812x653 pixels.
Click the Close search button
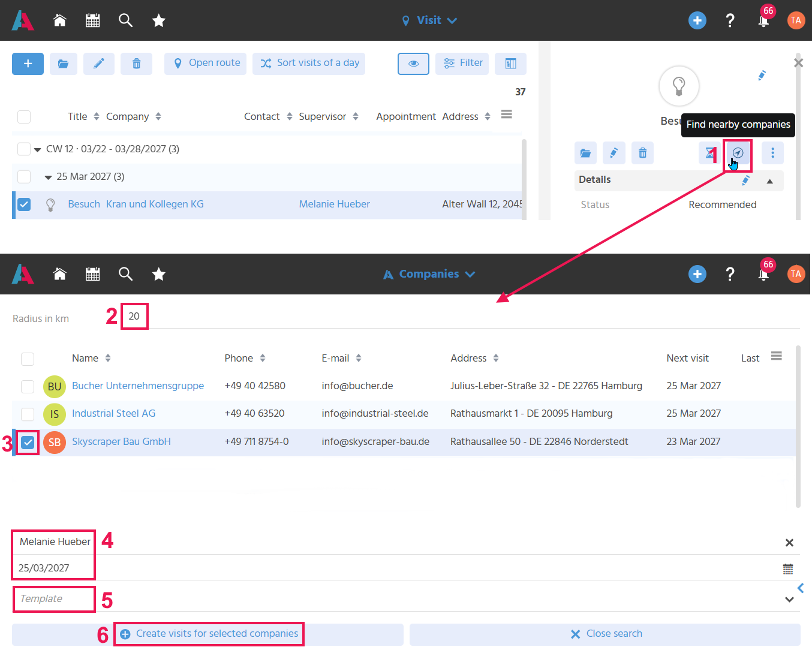[x=605, y=634]
